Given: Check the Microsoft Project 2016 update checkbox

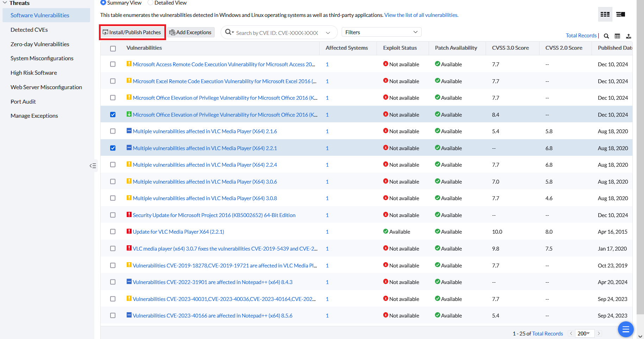Looking at the screenshot, I should coord(113,215).
